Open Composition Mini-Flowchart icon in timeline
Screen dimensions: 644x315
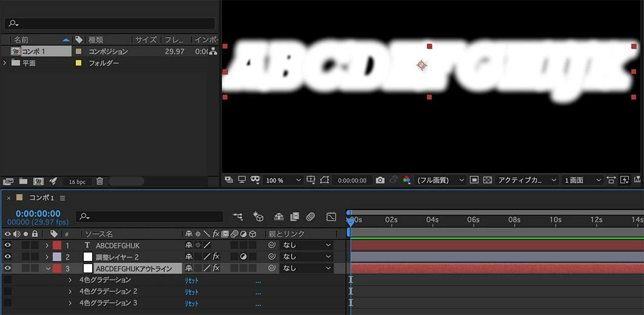click(x=237, y=216)
